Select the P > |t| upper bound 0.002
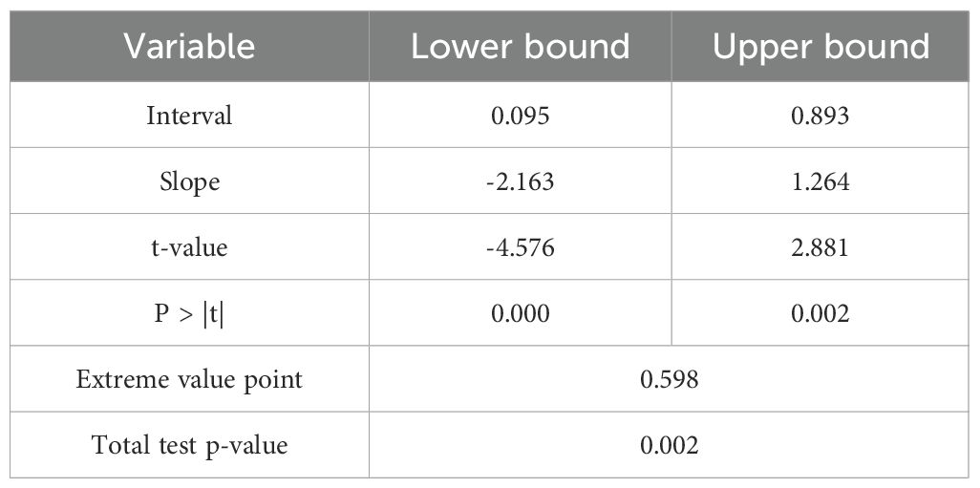The image size is (980, 488). coord(820,314)
